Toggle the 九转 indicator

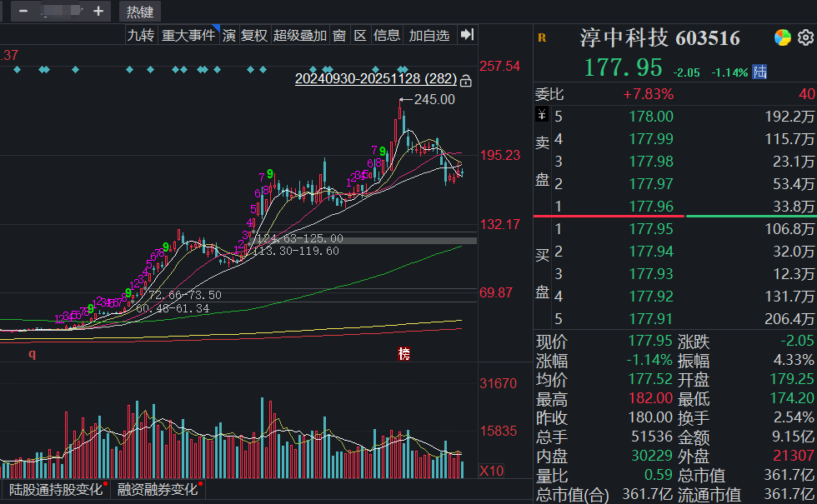point(141,35)
